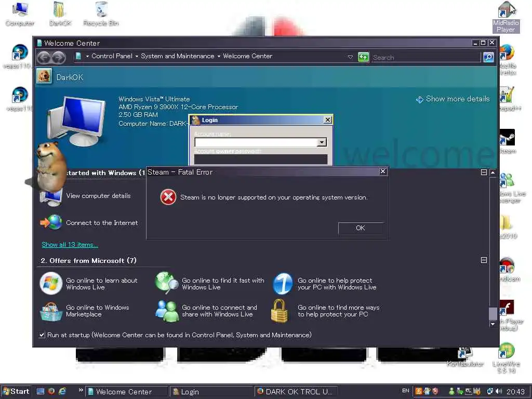Click the connect and share people icon
532x399 pixels.
(167, 311)
